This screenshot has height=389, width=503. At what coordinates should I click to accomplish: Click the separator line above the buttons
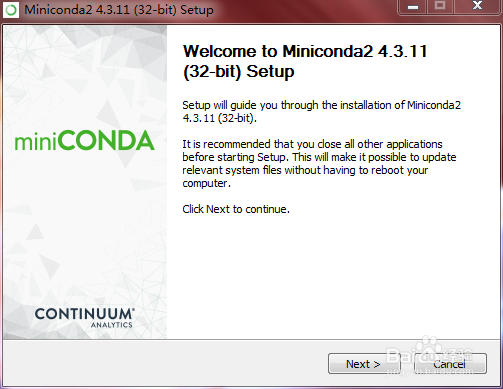[x=251, y=340]
